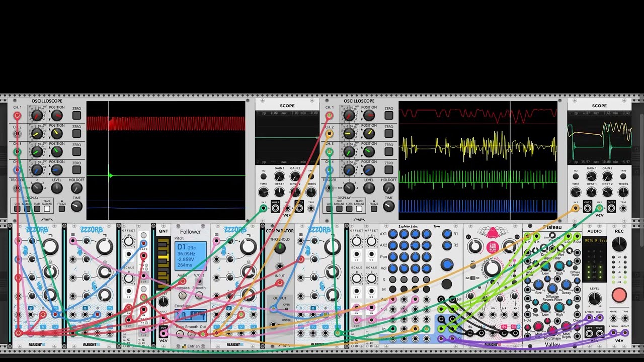Click CH. 1 input jack on left Oscilloscope
Image resolution: width=644 pixels, height=362 pixels.
pos(17,116)
